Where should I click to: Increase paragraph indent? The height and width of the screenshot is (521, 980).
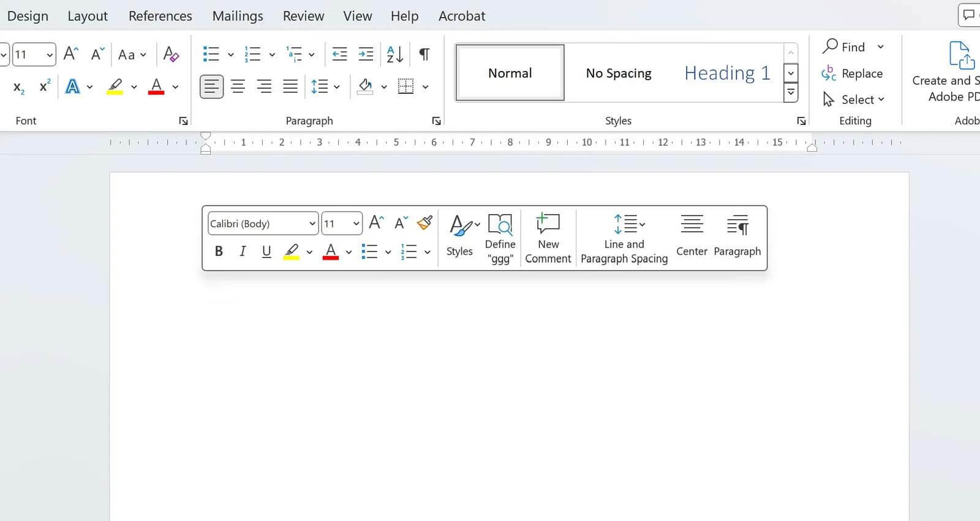pyautogui.click(x=366, y=54)
